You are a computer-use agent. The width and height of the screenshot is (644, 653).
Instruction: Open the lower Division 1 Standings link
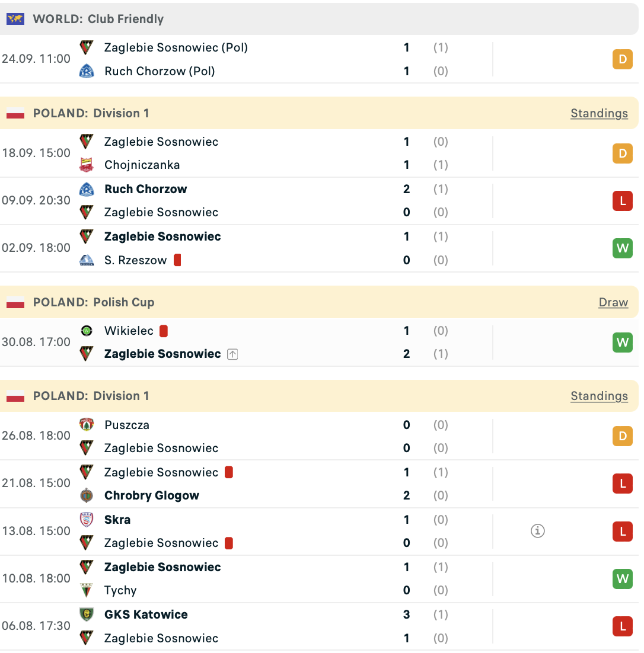pos(599,396)
